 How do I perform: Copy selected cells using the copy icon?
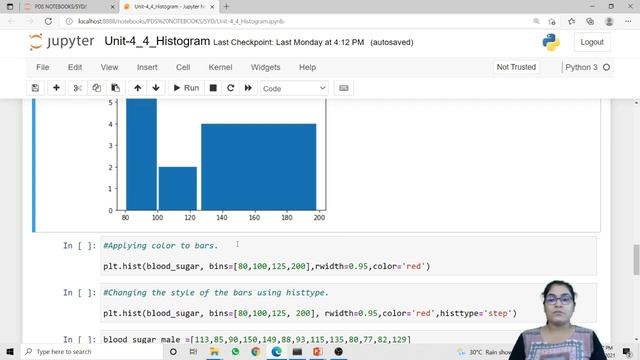pos(96,88)
